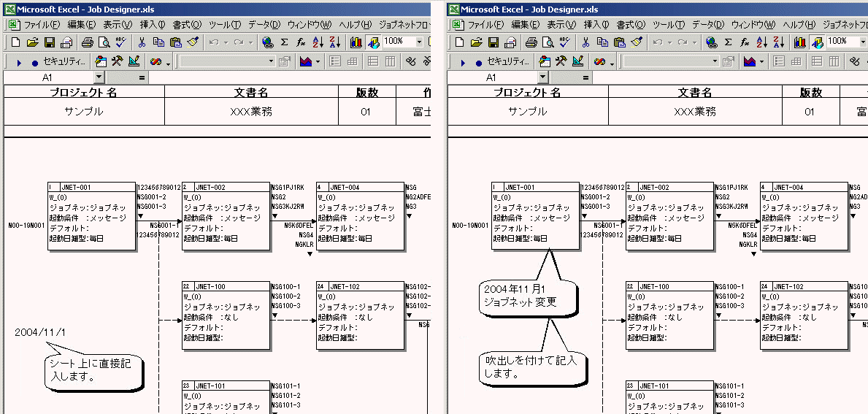Open ヘルプ(H) menu in right Excel window
Viewport: 868px width, 414px height.
point(798,25)
